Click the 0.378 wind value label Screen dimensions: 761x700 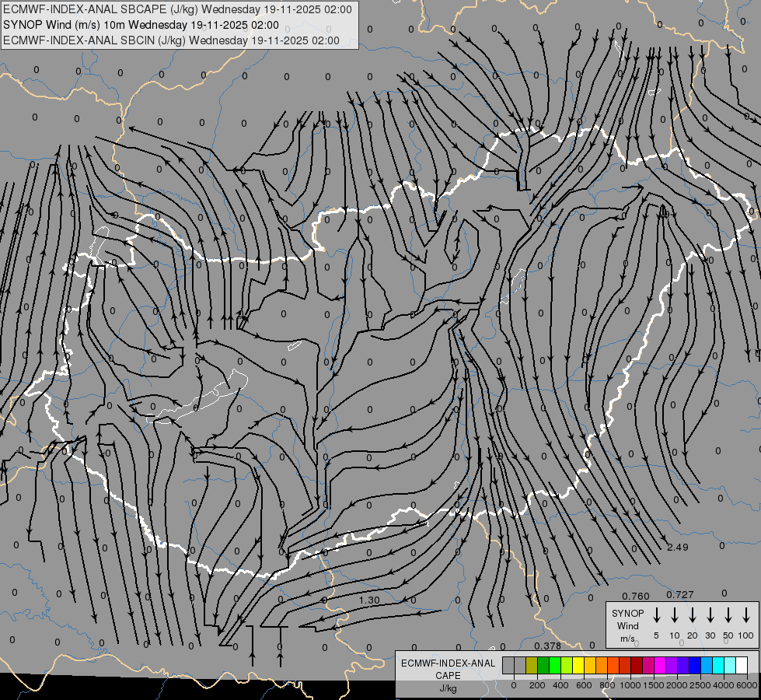pos(547,646)
